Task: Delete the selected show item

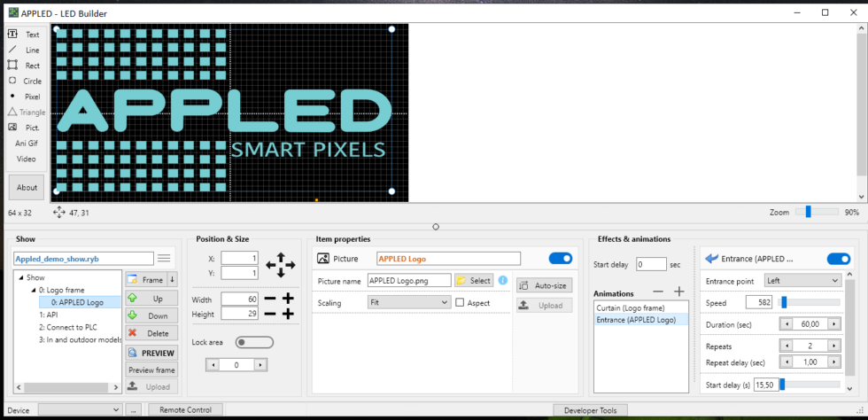Action: [x=151, y=333]
